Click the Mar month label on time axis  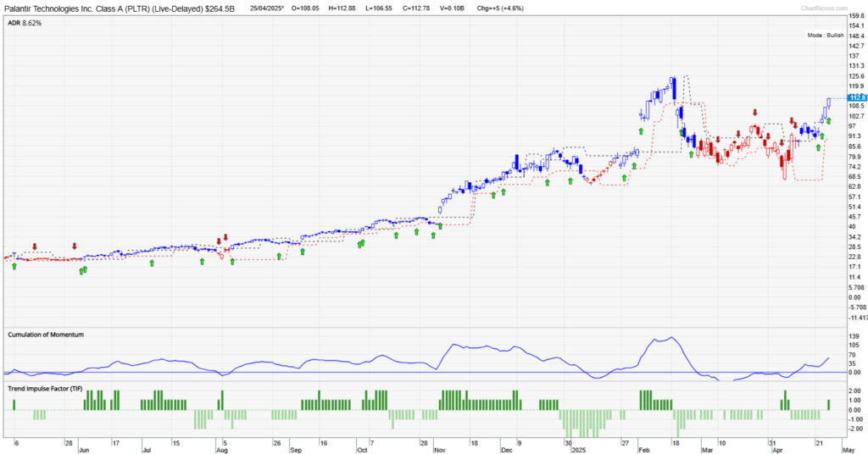[x=707, y=450]
